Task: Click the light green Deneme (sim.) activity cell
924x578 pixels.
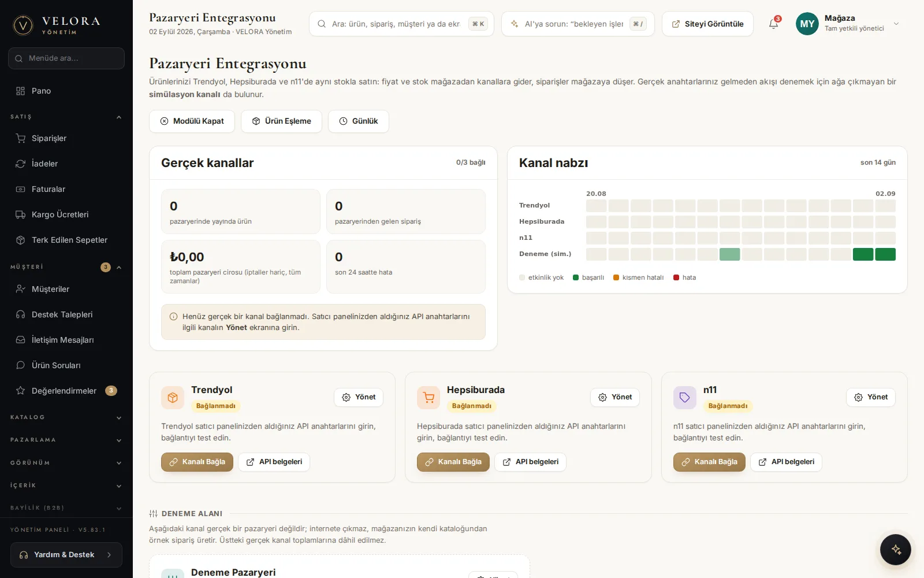Action: (x=729, y=254)
